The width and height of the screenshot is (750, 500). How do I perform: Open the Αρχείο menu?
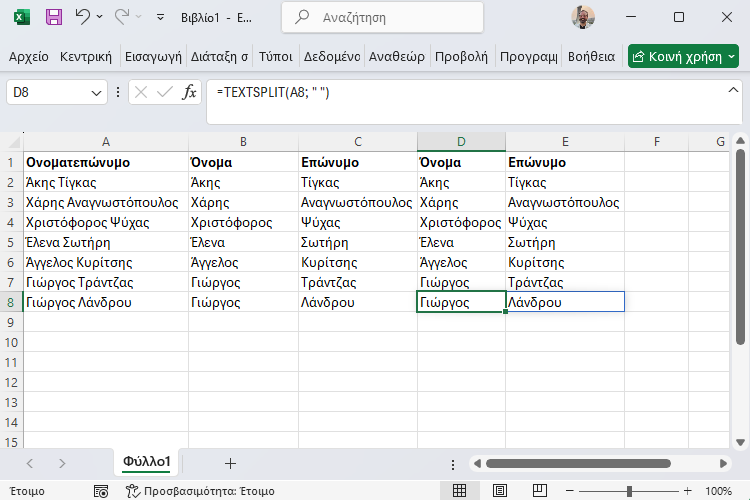point(29,56)
